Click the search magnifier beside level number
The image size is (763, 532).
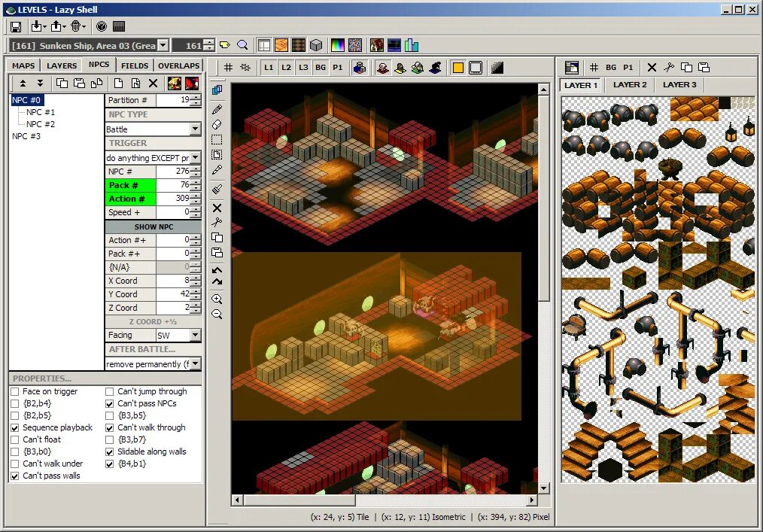point(242,45)
